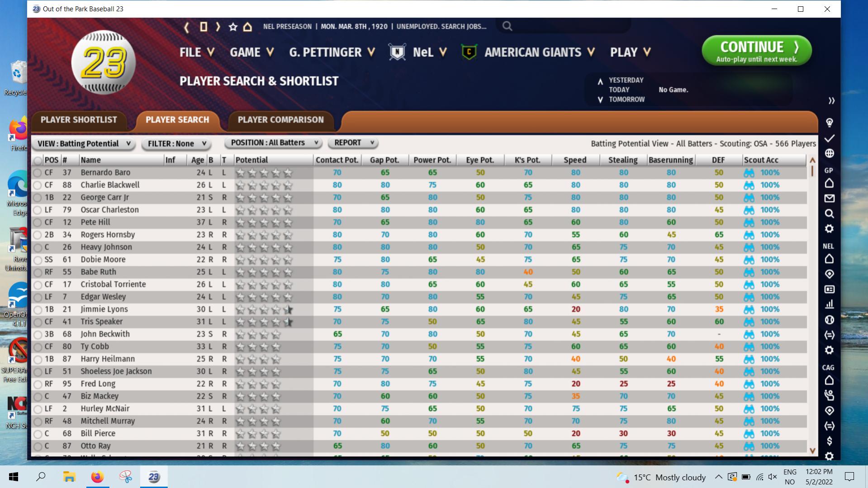Expand the GAME menu
The image size is (868, 488).
click(x=252, y=52)
